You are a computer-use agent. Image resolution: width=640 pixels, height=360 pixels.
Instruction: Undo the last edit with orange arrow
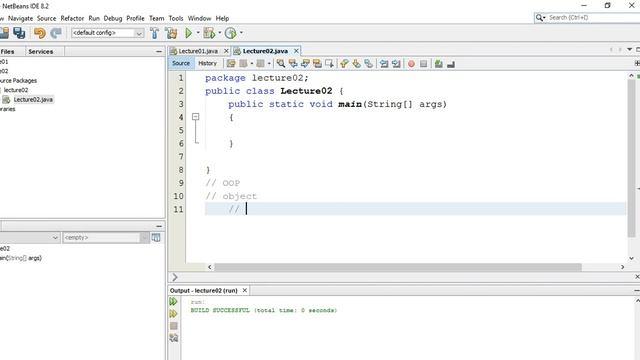(40, 33)
